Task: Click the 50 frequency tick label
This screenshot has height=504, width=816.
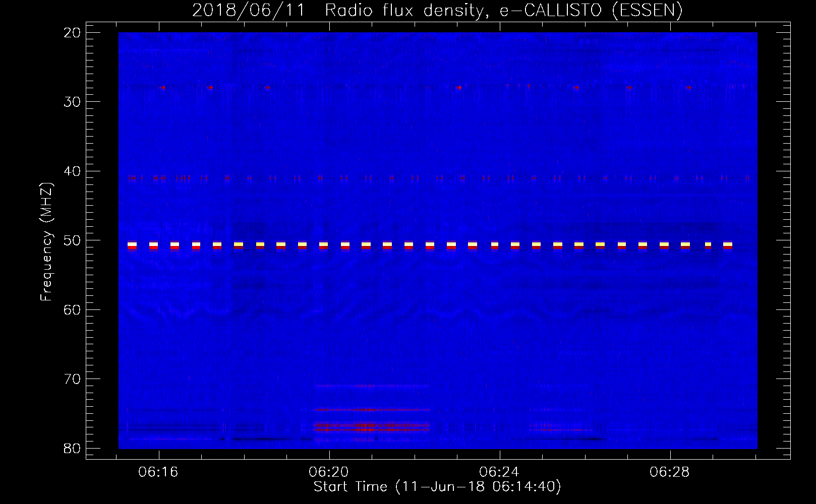Action: pyautogui.click(x=72, y=240)
